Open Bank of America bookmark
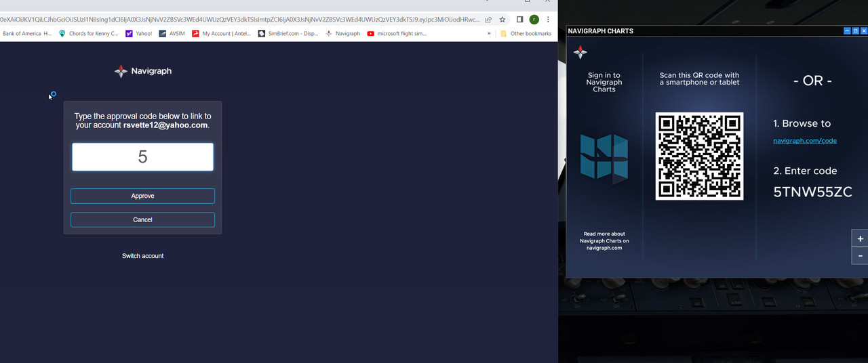The height and width of the screenshot is (363, 868). click(27, 33)
